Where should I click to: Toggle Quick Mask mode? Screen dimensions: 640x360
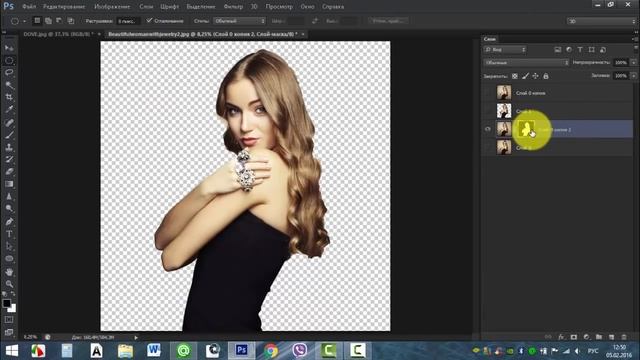pyautogui.click(x=9, y=320)
